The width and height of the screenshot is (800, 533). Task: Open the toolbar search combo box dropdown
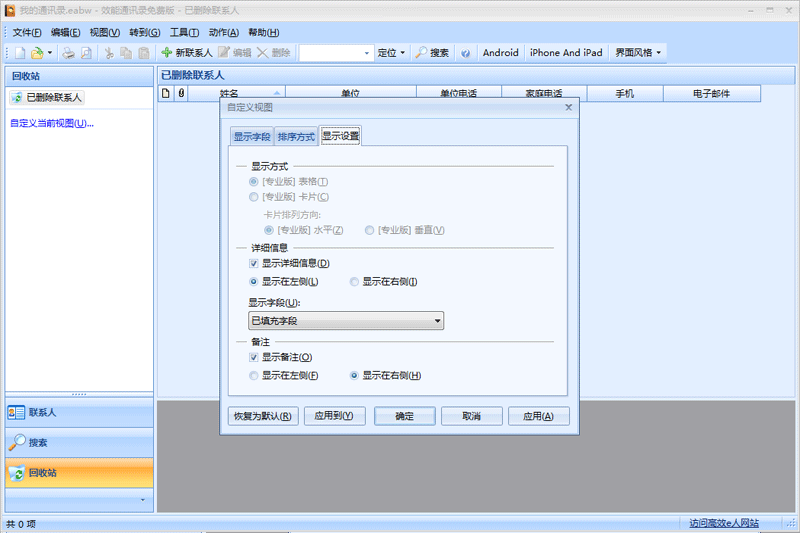pos(367,53)
